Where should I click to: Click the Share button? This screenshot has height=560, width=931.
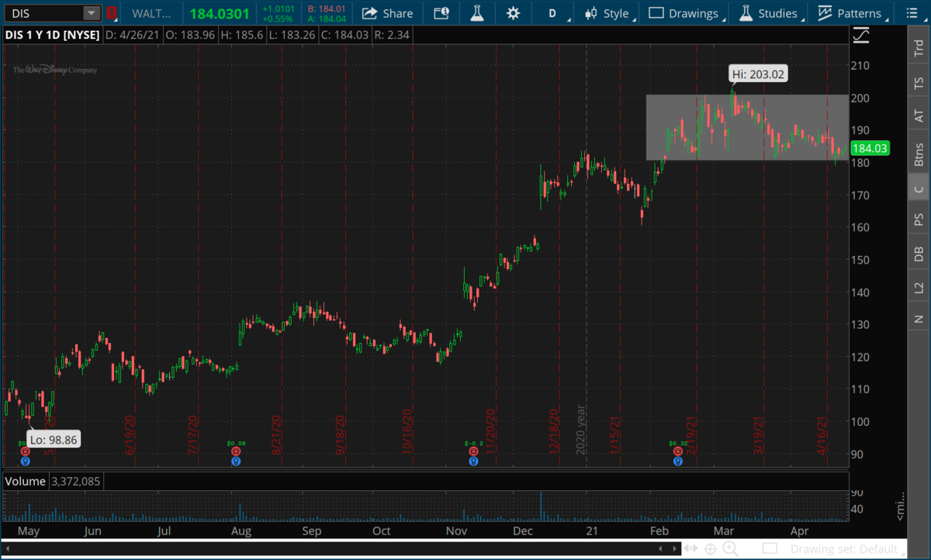point(388,13)
